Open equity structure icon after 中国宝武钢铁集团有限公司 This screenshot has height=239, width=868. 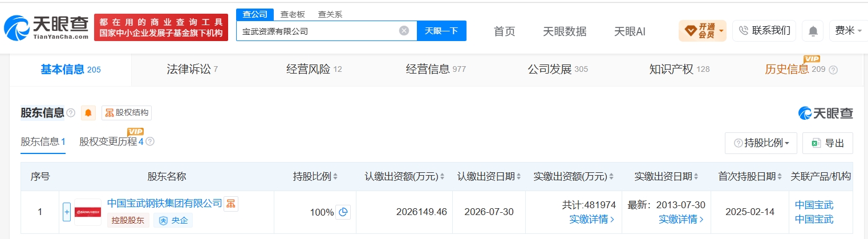(230, 203)
